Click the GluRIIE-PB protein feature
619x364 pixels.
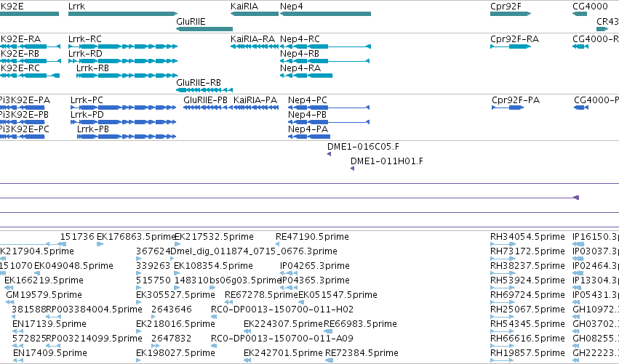(207, 108)
